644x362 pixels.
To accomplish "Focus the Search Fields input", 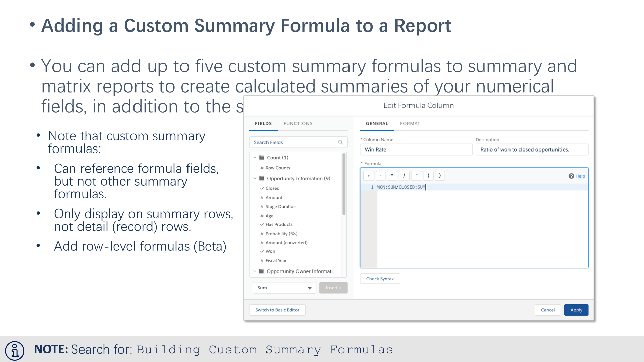I will [298, 142].
